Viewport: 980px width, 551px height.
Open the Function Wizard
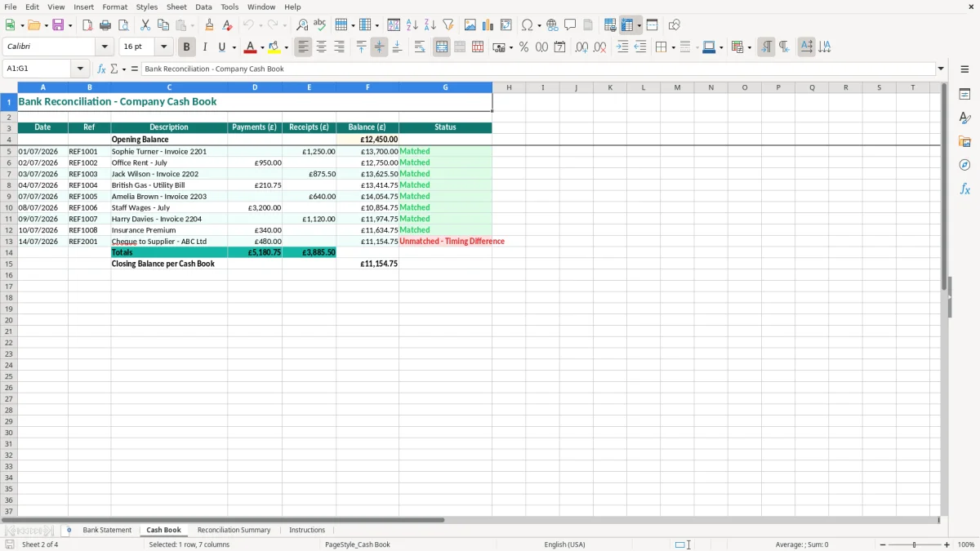[x=102, y=69]
